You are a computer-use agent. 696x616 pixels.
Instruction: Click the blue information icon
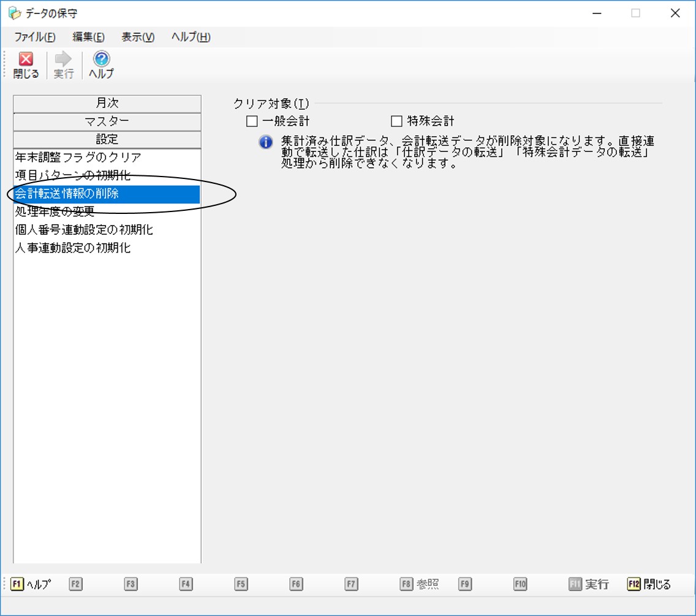[x=265, y=142]
